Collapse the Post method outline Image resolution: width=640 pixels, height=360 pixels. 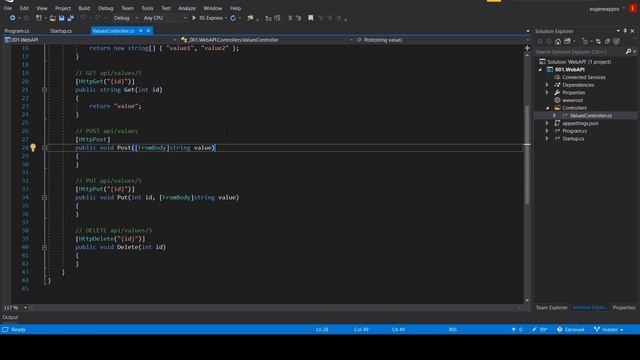pyautogui.click(x=44, y=148)
